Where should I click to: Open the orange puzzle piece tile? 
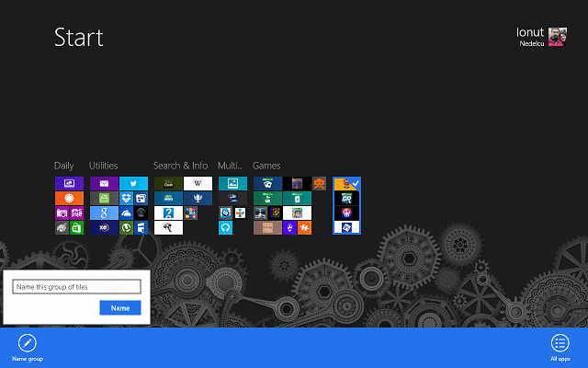pos(304,227)
